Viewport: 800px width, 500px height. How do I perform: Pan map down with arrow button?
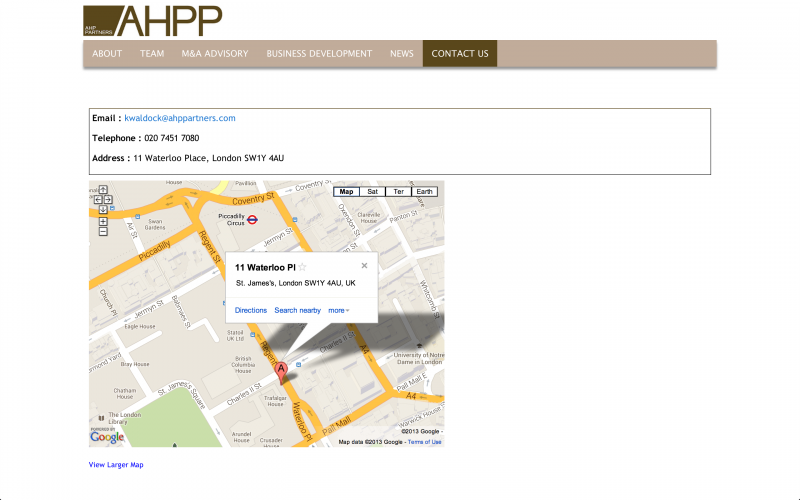[103, 209]
